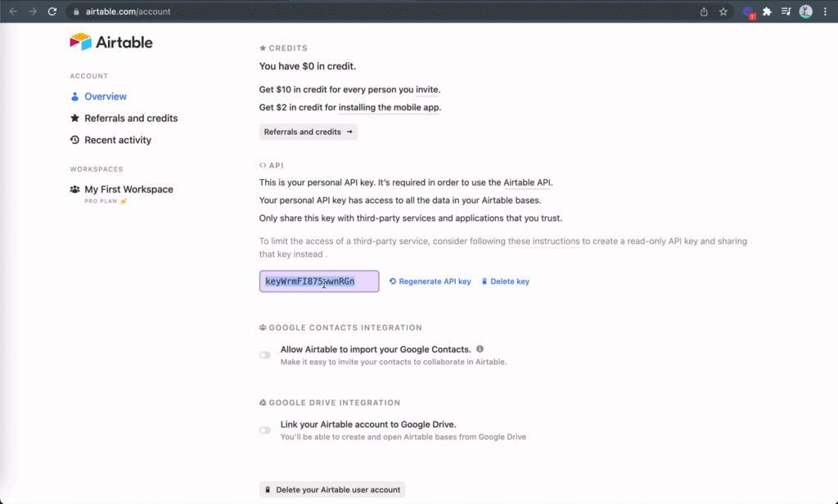
Task: Click the Airtable logo
Action: coord(111,42)
